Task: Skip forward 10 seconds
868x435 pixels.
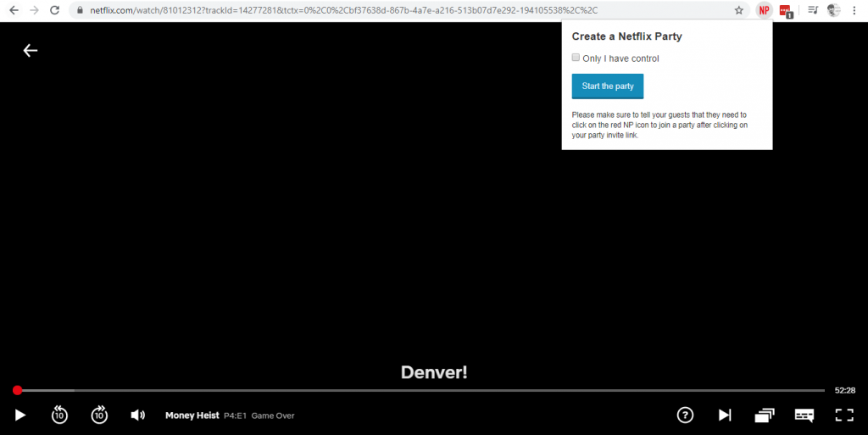Action: coord(99,415)
